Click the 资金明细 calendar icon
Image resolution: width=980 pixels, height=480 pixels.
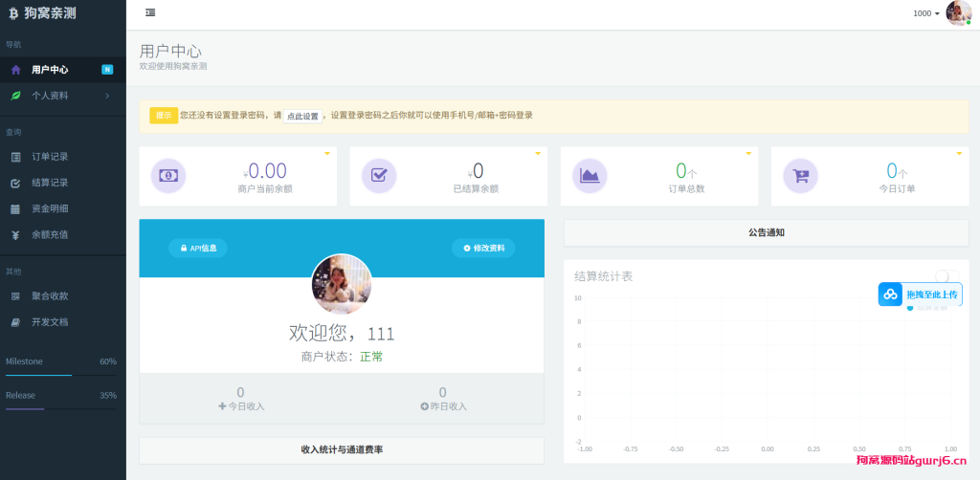(15, 208)
